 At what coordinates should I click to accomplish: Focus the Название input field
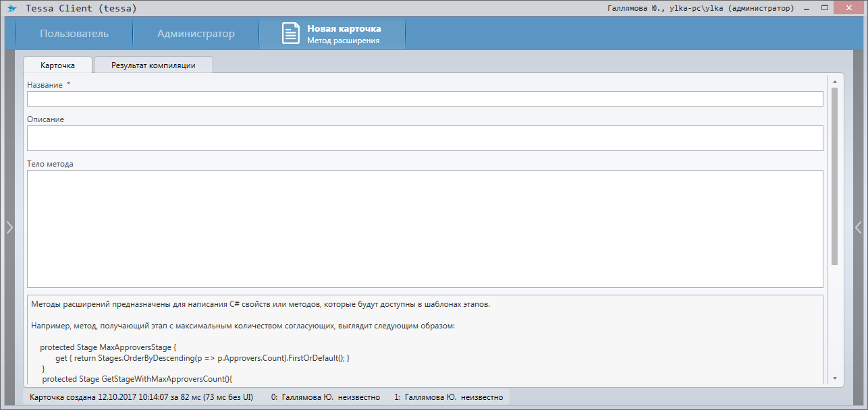pyautogui.click(x=425, y=99)
